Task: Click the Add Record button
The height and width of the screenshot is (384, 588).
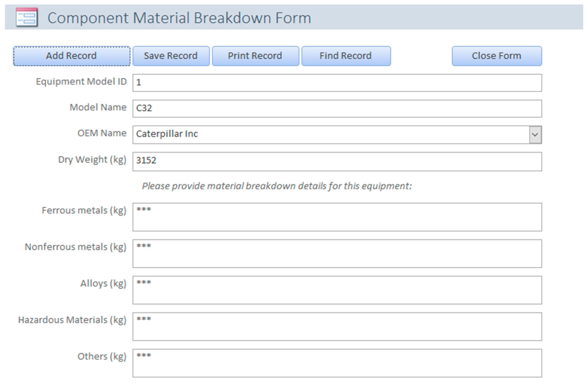Action: point(72,56)
